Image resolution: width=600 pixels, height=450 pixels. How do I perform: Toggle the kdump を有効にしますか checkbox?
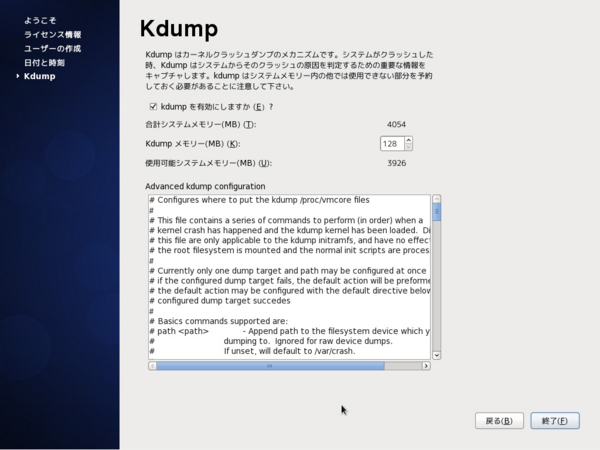click(x=153, y=106)
